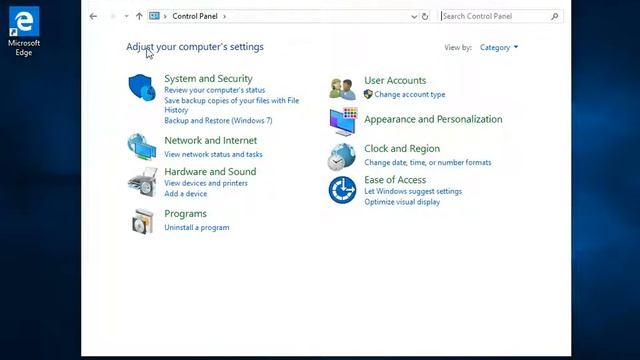The height and width of the screenshot is (360, 640).
Task: Open the View by Category dropdown
Action: (499, 47)
